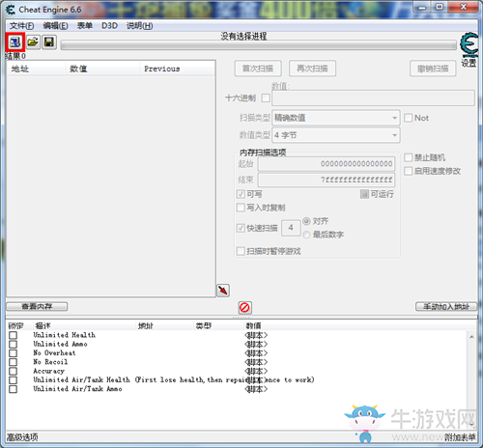The image size is (483, 448).
Task: Activate the Unlimited Air/Tank Health checkbox
Action: point(14,380)
